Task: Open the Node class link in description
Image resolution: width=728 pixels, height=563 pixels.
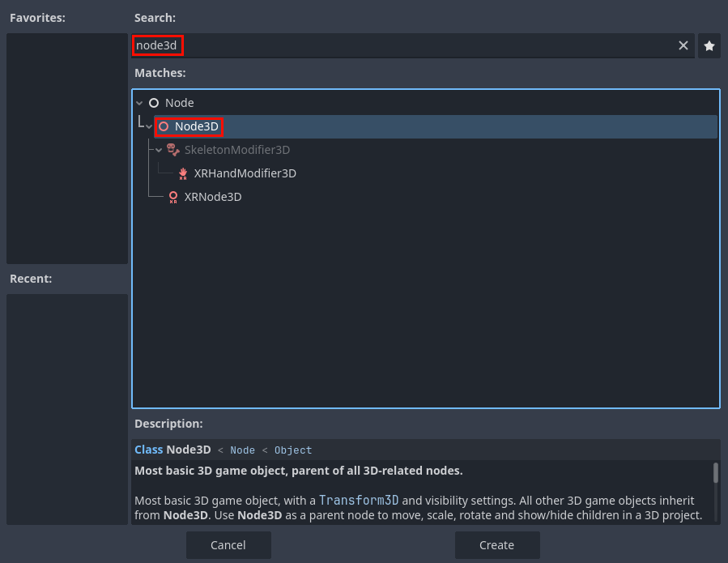Action: 242,450
